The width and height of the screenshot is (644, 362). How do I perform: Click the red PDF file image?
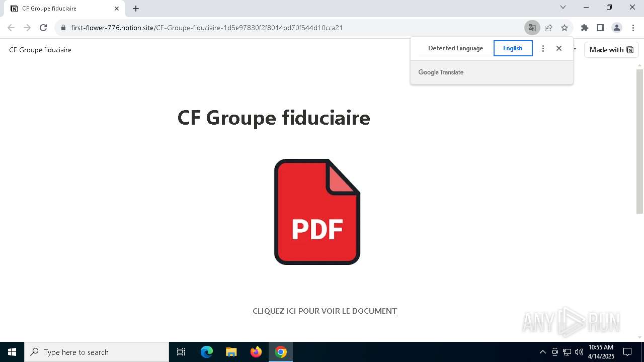(317, 212)
